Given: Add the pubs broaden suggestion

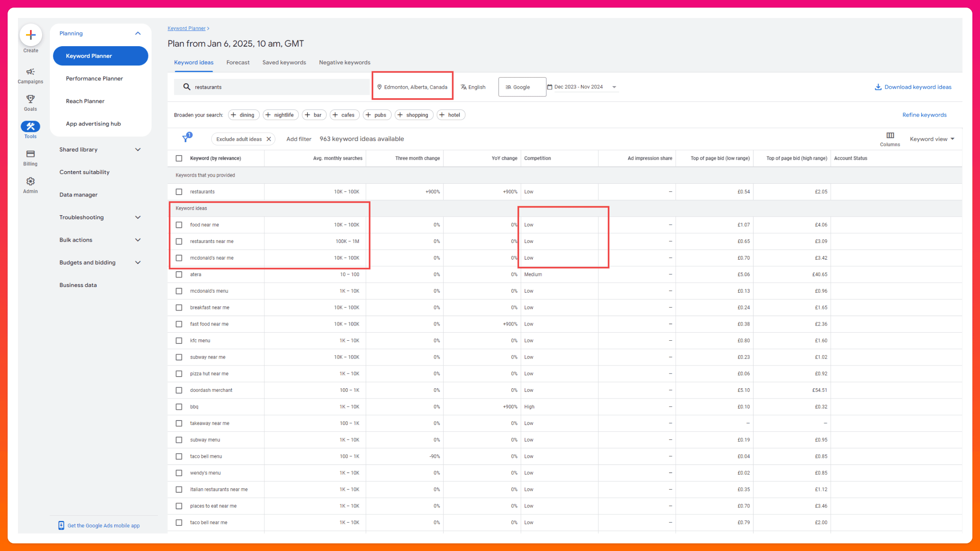Looking at the screenshot, I should (x=377, y=115).
